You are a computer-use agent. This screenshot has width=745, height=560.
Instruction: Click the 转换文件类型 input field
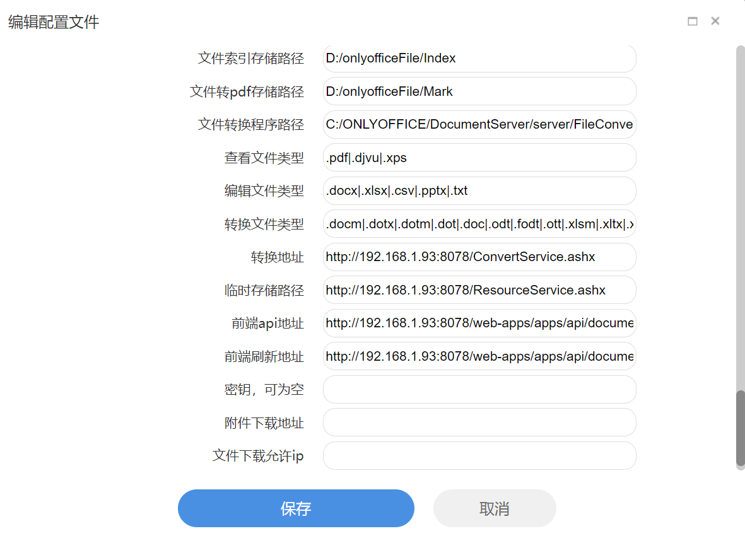[479, 224]
